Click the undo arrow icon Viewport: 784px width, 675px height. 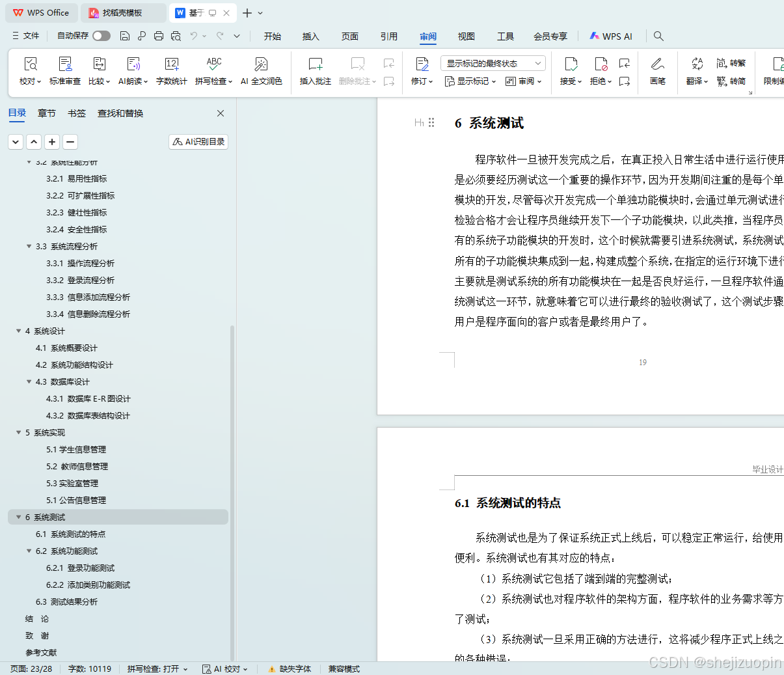194,36
